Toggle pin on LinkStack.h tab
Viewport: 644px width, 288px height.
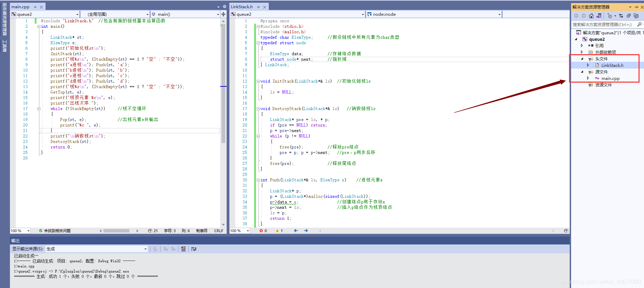tap(258, 7)
